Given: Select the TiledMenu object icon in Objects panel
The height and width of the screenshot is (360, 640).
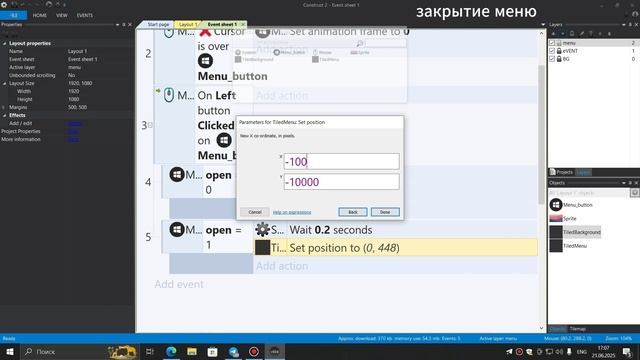Looking at the screenshot, I should click(556, 246).
